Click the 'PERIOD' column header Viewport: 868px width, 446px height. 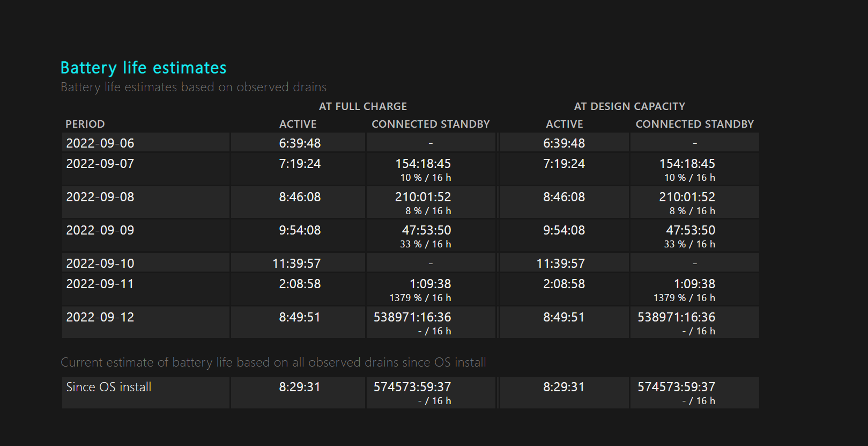click(85, 124)
